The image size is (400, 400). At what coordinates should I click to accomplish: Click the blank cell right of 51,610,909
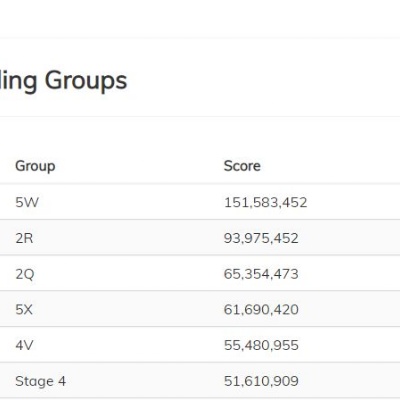tap(349, 380)
